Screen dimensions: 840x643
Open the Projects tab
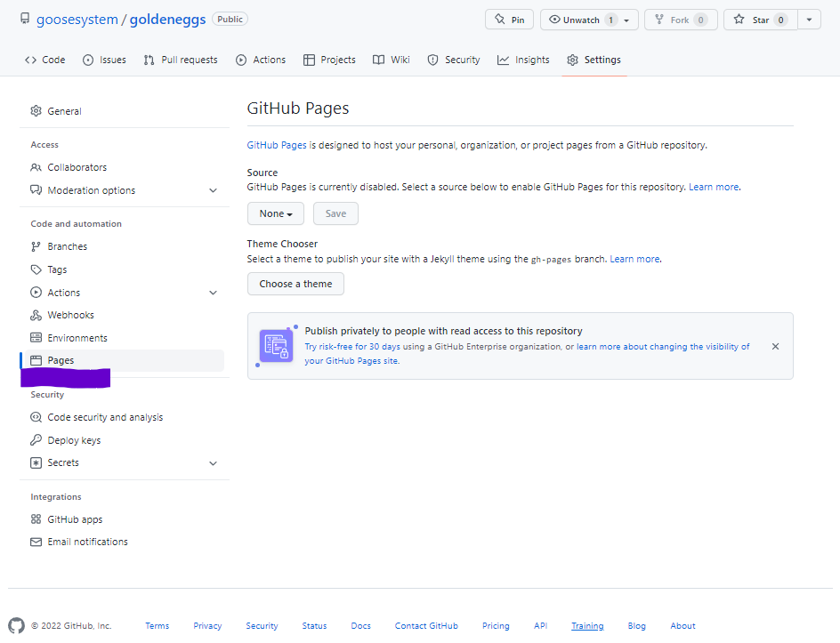[x=329, y=60]
